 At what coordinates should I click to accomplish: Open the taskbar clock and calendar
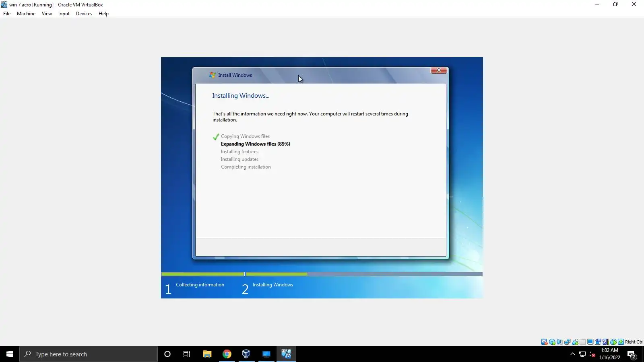[x=610, y=354]
